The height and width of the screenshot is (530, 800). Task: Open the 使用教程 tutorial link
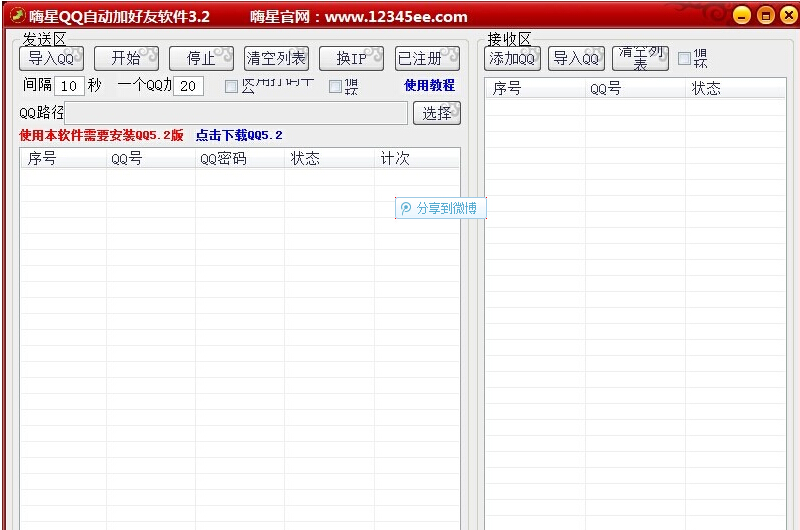pyautogui.click(x=430, y=85)
